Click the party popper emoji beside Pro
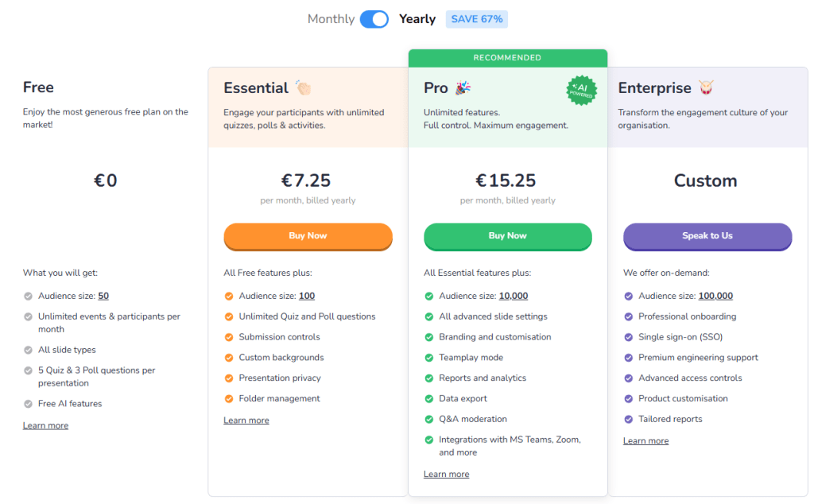 [x=463, y=87]
